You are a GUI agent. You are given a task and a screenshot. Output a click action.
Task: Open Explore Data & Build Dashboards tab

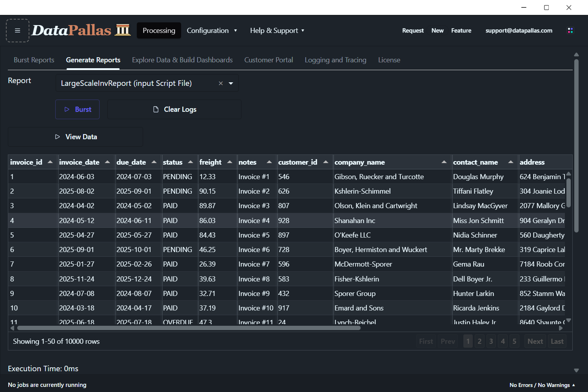pos(182,60)
